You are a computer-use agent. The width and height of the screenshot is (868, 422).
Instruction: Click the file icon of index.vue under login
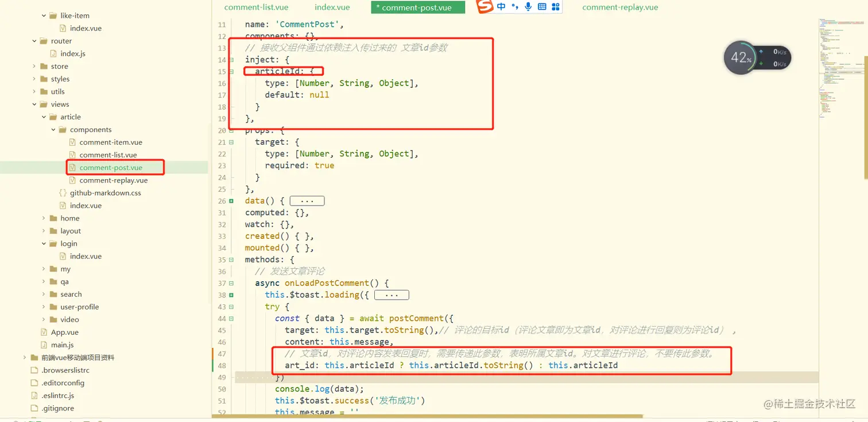pyautogui.click(x=63, y=256)
